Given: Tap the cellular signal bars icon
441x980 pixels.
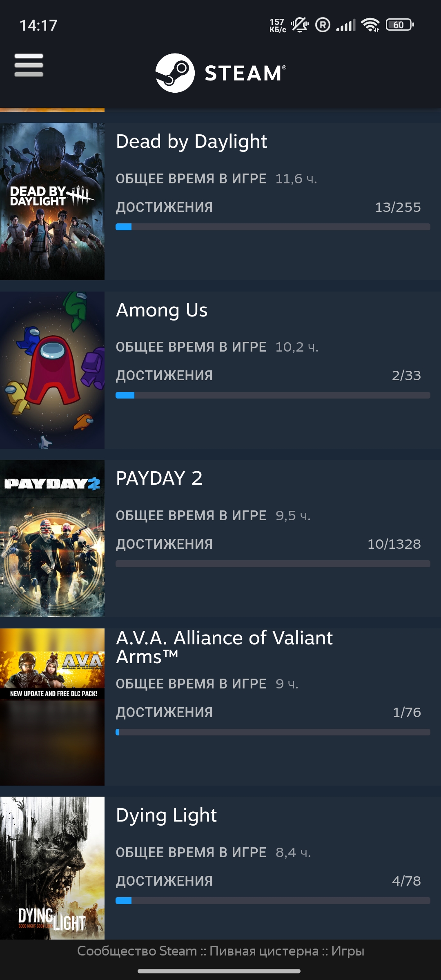Looking at the screenshot, I should pos(346,25).
